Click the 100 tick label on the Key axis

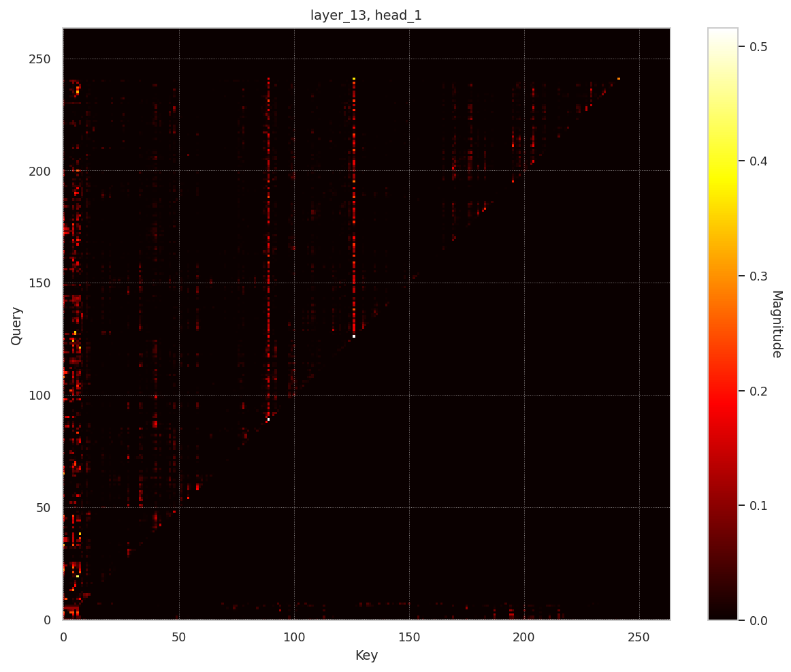pos(293,637)
